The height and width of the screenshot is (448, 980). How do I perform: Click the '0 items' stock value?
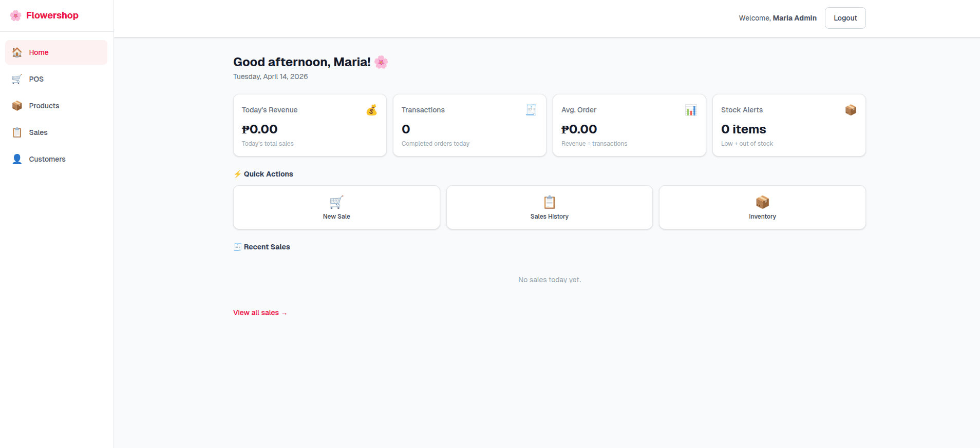[x=743, y=129]
